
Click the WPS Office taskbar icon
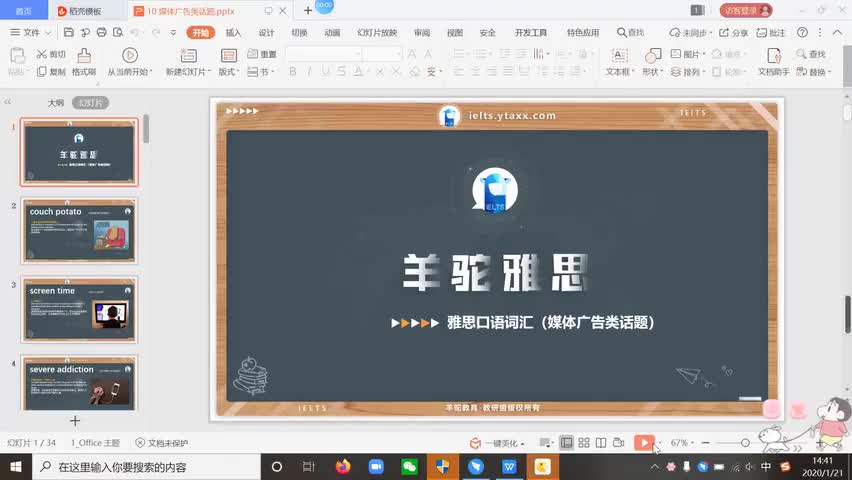[x=509, y=466]
